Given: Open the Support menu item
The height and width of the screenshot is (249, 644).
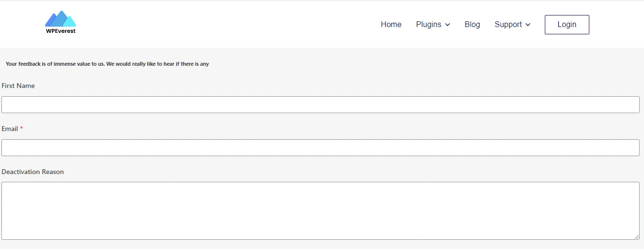Looking at the screenshot, I should [x=508, y=24].
